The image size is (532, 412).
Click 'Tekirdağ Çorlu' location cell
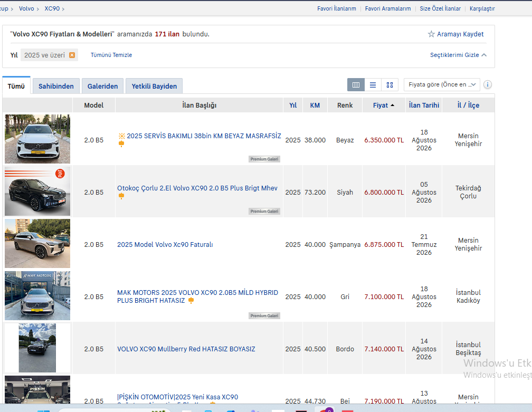pos(468,192)
